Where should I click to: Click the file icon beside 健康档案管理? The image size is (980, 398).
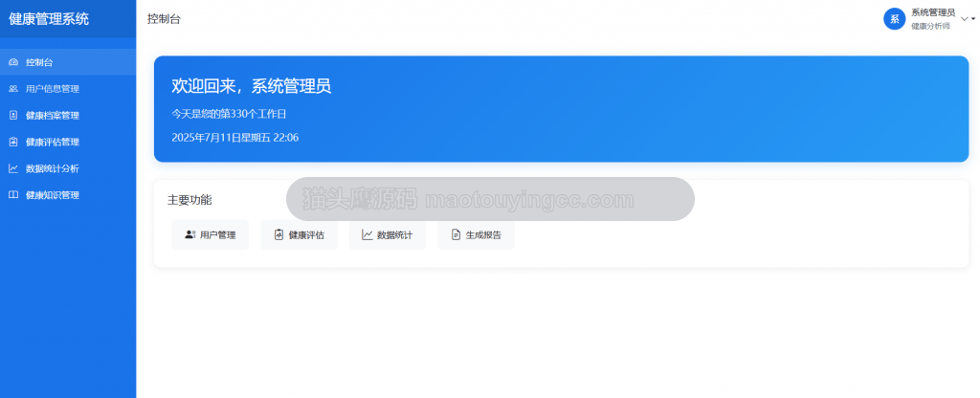point(13,116)
